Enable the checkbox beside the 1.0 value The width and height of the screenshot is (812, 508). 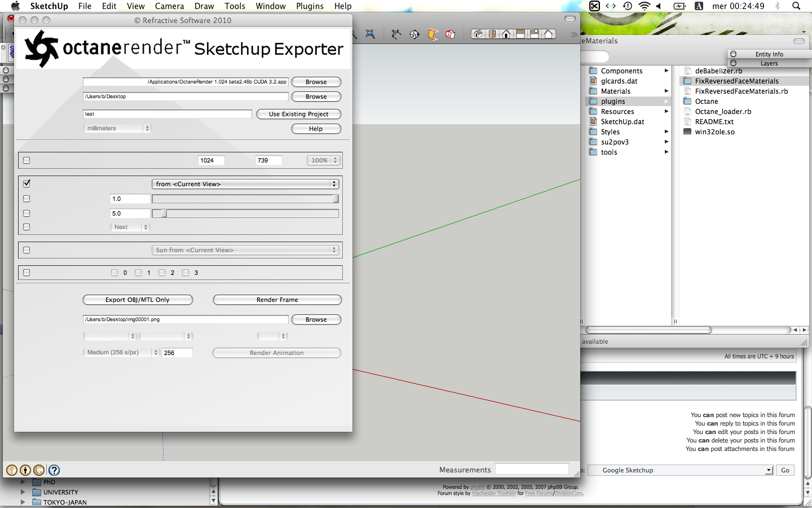click(27, 199)
